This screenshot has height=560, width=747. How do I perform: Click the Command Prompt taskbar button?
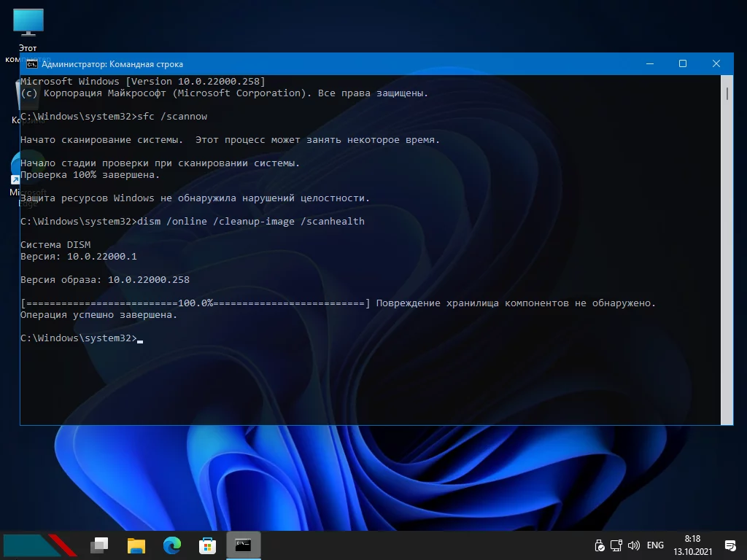243,545
